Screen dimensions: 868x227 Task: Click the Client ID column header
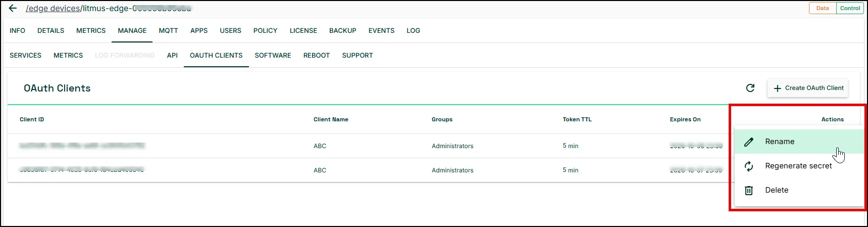click(32, 119)
